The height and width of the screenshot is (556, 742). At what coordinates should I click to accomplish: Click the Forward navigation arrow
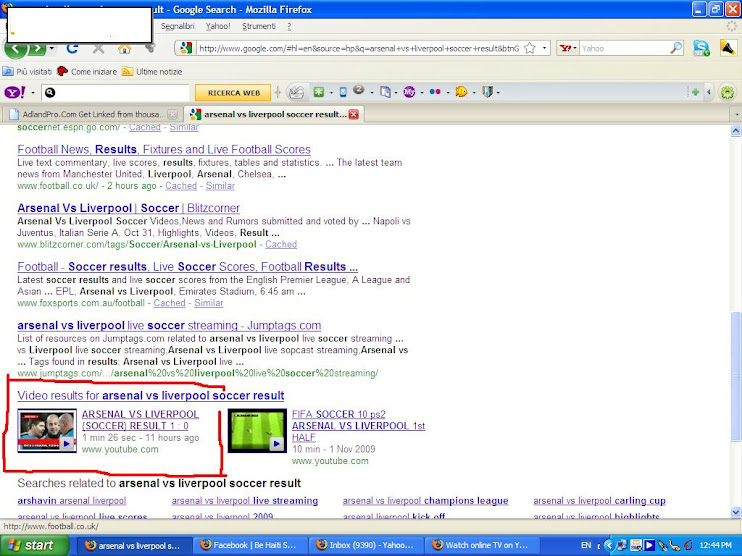[37, 49]
